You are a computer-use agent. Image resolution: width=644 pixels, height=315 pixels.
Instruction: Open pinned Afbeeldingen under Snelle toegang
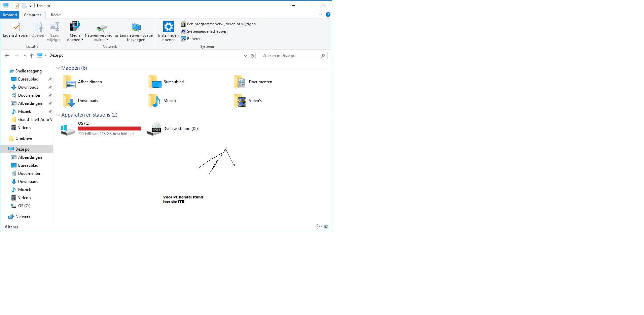(30, 103)
